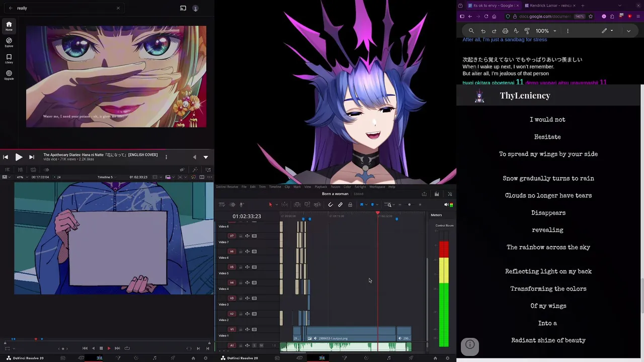Open the song's three-dot options menu

(166, 157)
